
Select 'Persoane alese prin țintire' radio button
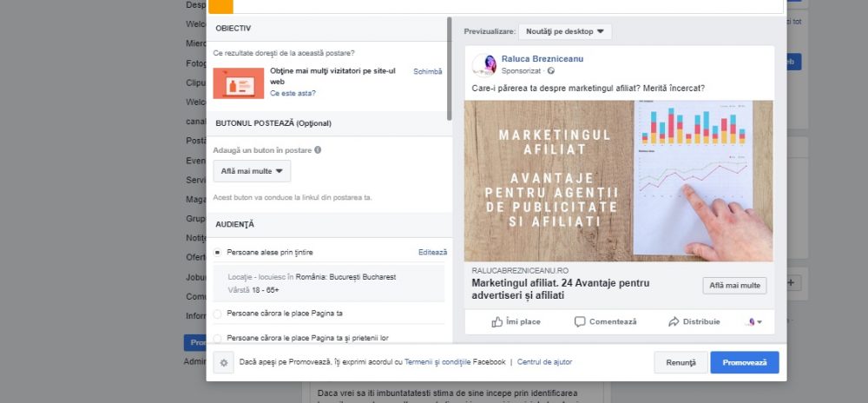pos(218,253)
